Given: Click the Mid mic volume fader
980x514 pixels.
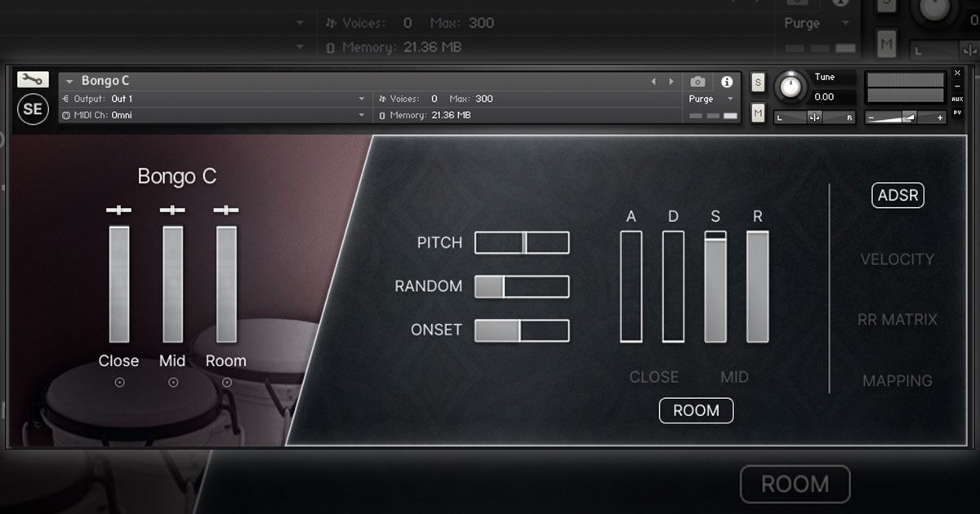Looking at the screenshot, I should point(173,284).
